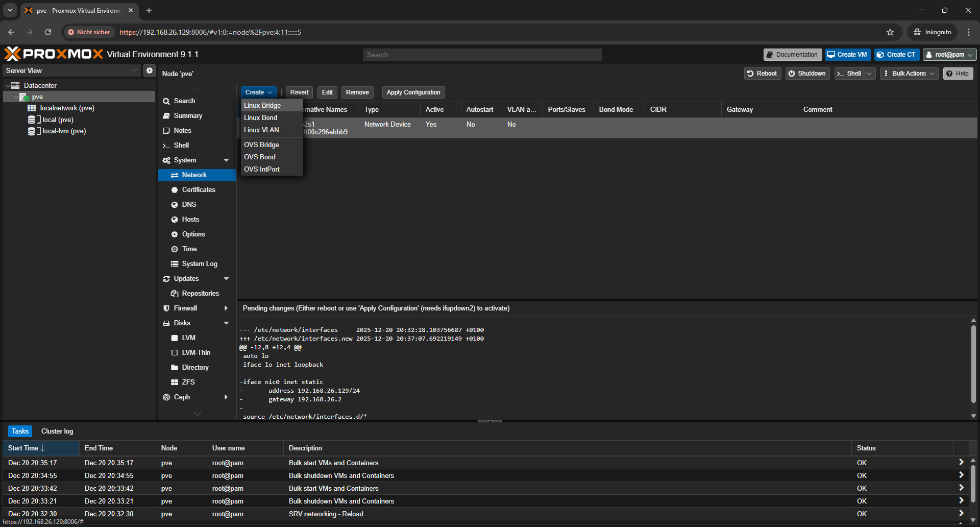Viewport: 980px width, 527px height.
Task: Click Create CT container button
Action: pyautogui.click(x=896, y=55)
